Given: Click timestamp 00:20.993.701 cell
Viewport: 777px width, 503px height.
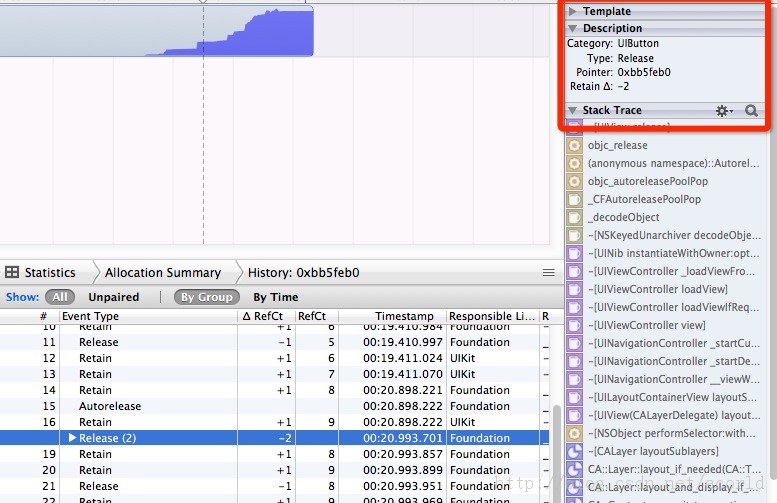Looking at the screenshot, I should pos(402,438).
